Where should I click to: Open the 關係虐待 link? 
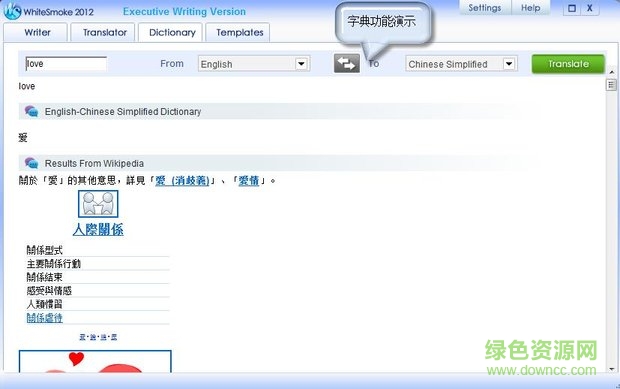[x=44, y=317]
